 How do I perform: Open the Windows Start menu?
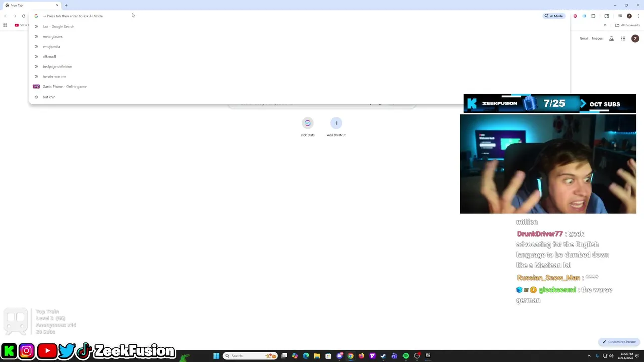pos(216,356)
